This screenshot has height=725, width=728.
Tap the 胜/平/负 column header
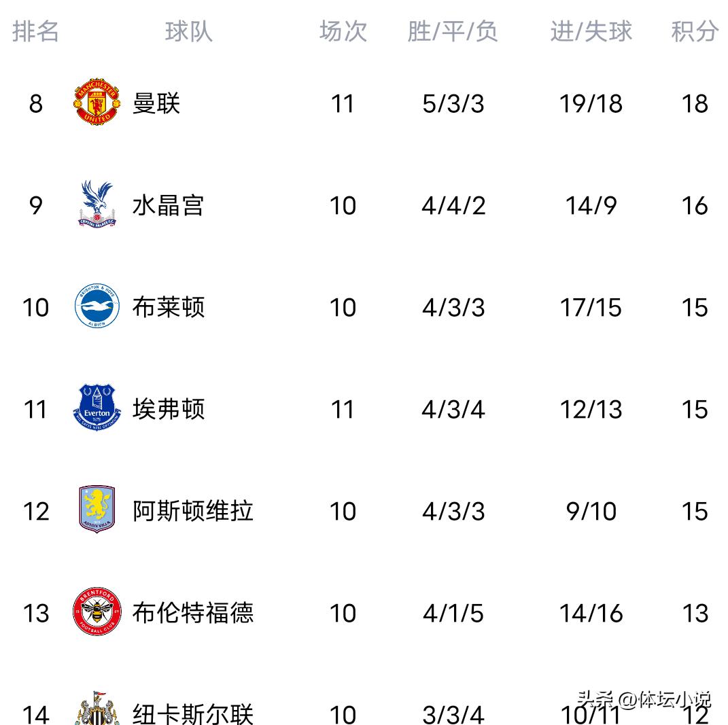coord(453,31)
